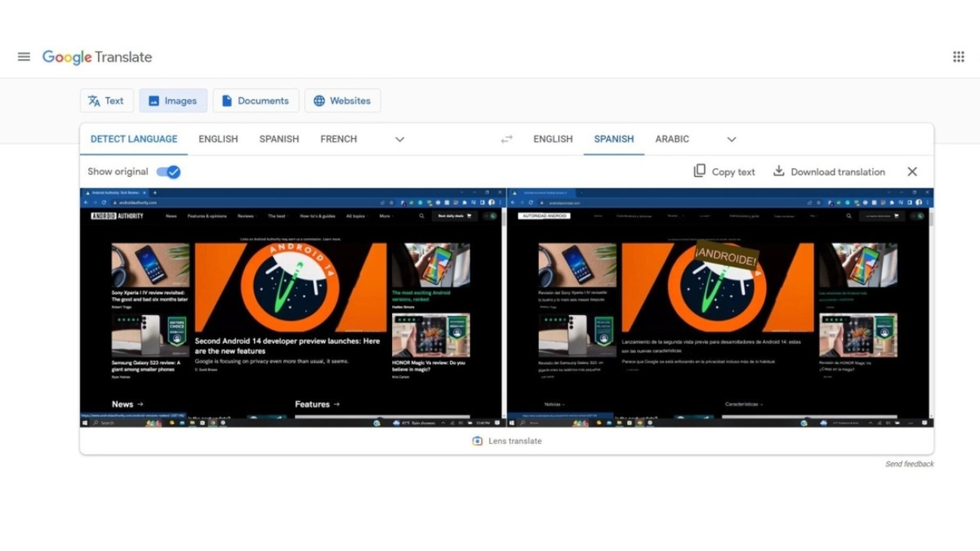Select the Images translation tab

point(173,100)
